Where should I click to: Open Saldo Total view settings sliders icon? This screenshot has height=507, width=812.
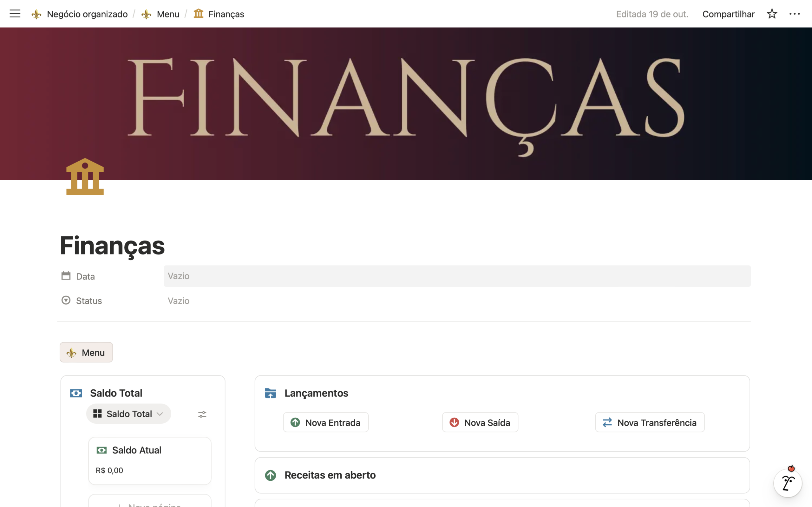point(202,414)
